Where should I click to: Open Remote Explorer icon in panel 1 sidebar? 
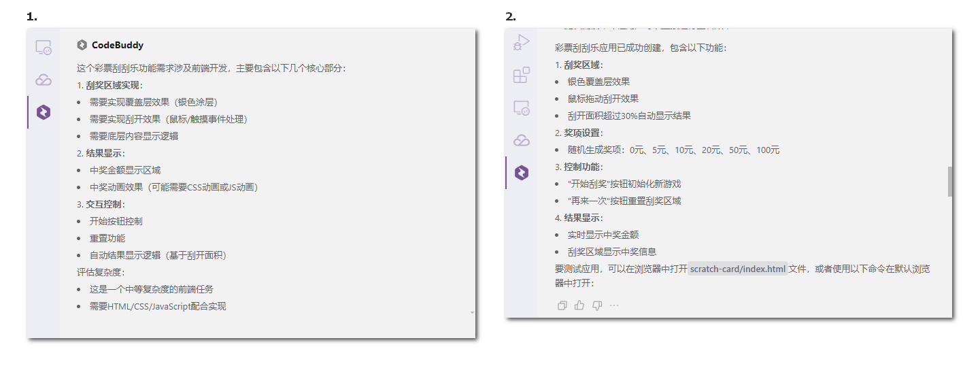[44, 48]
